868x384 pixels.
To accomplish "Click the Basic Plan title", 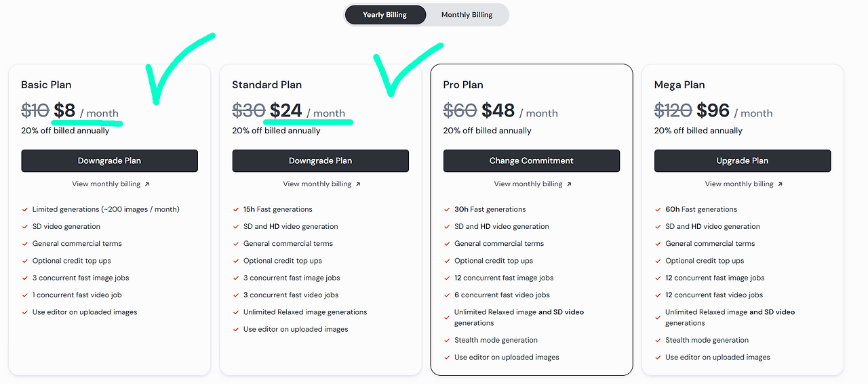I will [x=46, y=85].
